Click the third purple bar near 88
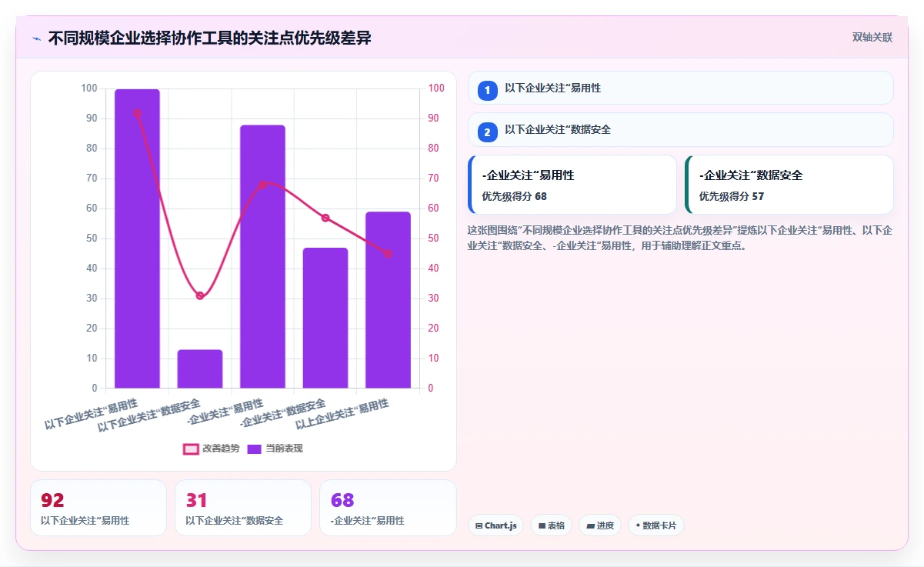 coord(262,256)
